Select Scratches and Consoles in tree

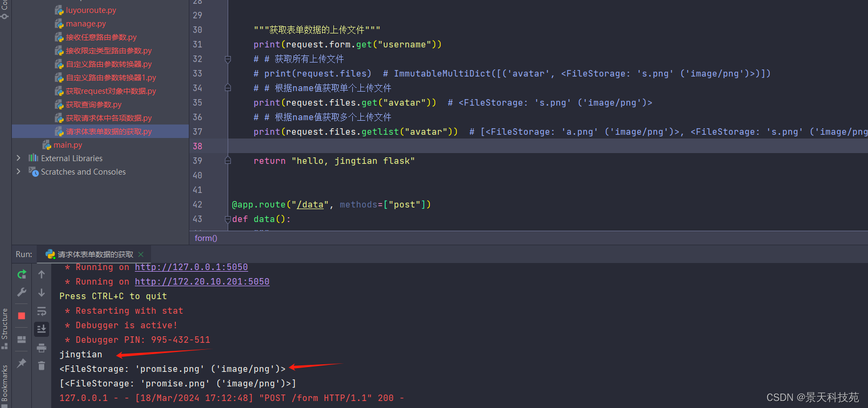tap(83, 172)
